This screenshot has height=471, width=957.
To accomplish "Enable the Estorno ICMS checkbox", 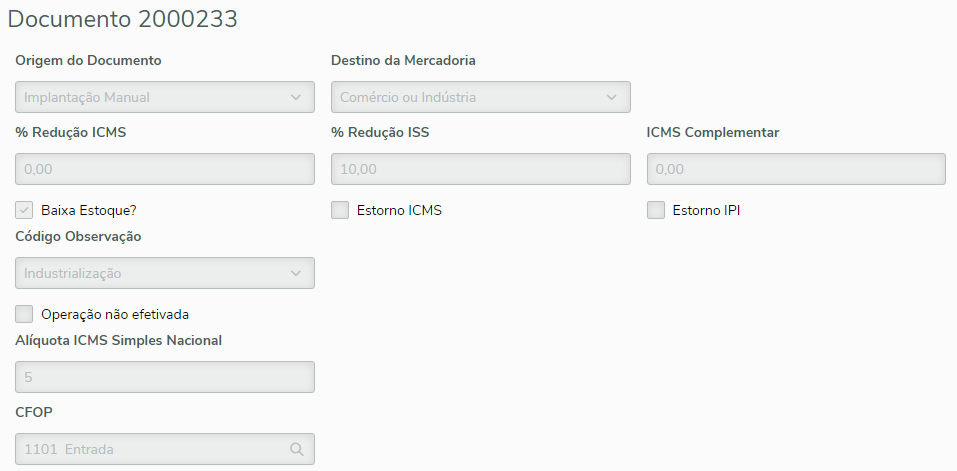I will coord(340,210).
